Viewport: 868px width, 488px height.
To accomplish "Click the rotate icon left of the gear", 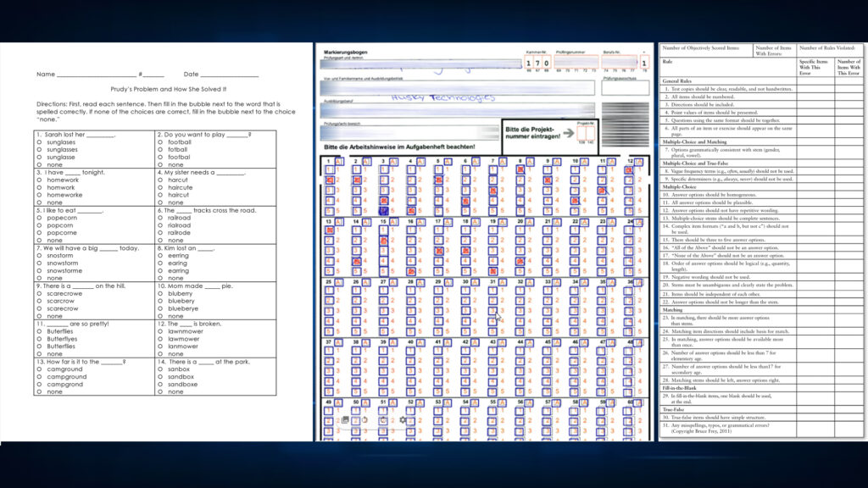I will pos(384,420).
